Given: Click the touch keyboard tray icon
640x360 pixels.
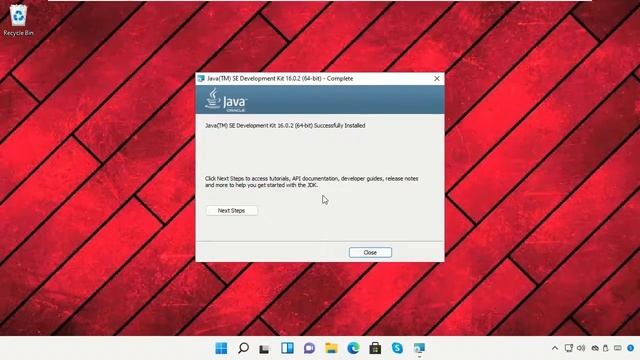Looking at the screenshot, I should [618, 348].
